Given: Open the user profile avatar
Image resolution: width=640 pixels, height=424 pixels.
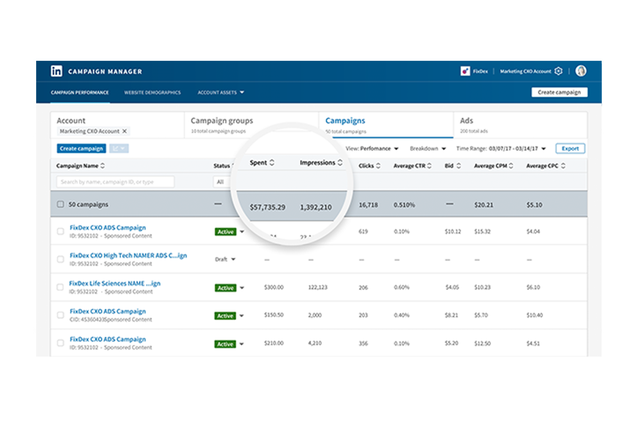Looking at the screenshot, I should (x=581, y=71).
